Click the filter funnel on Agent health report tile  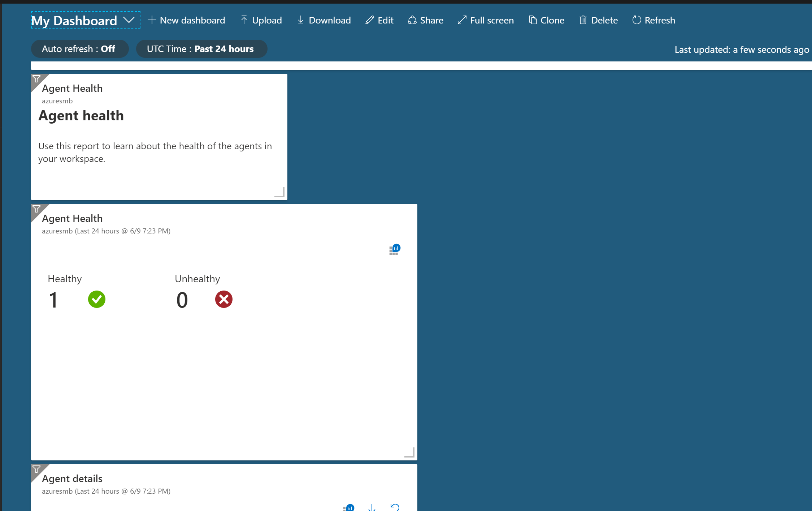pos(37,78)
